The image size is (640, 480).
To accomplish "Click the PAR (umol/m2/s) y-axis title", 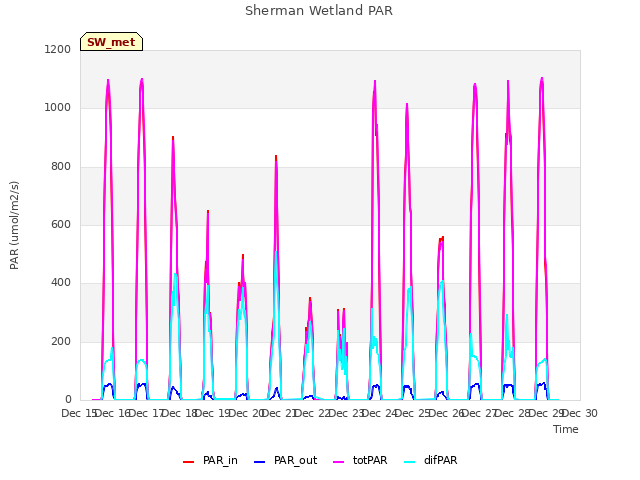I will (x=14, y=225).
